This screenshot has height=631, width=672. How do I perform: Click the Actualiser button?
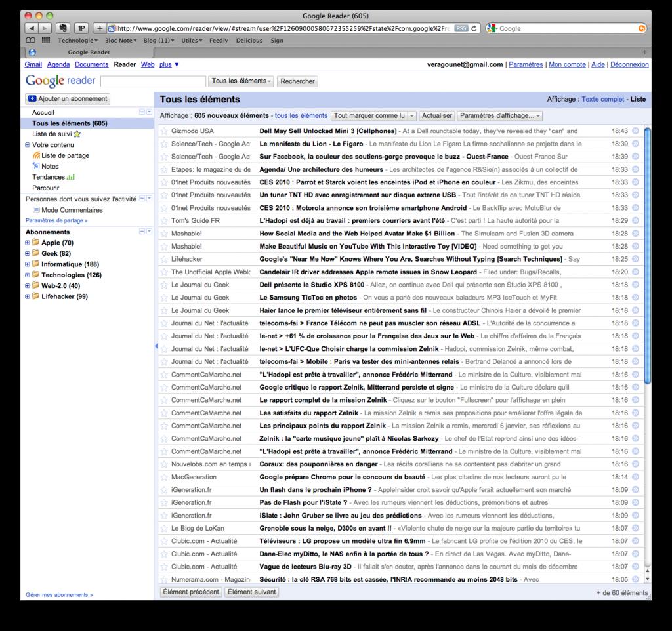click(x=436, y=115)
